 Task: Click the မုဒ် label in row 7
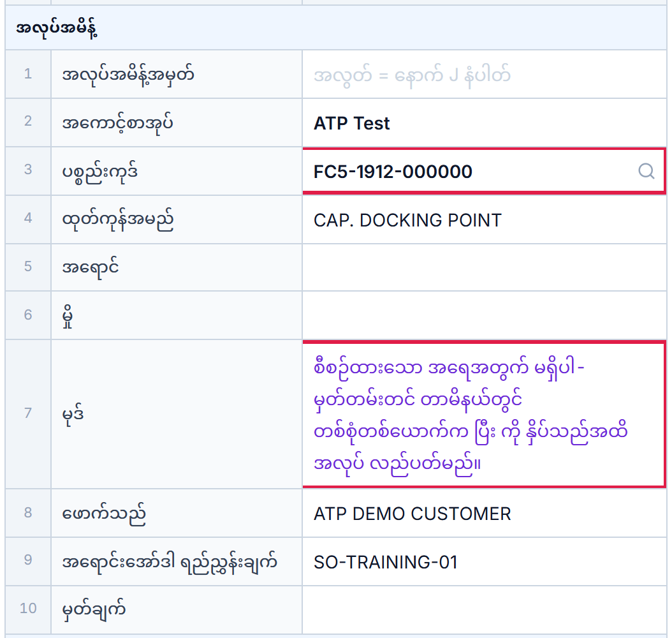73,414
